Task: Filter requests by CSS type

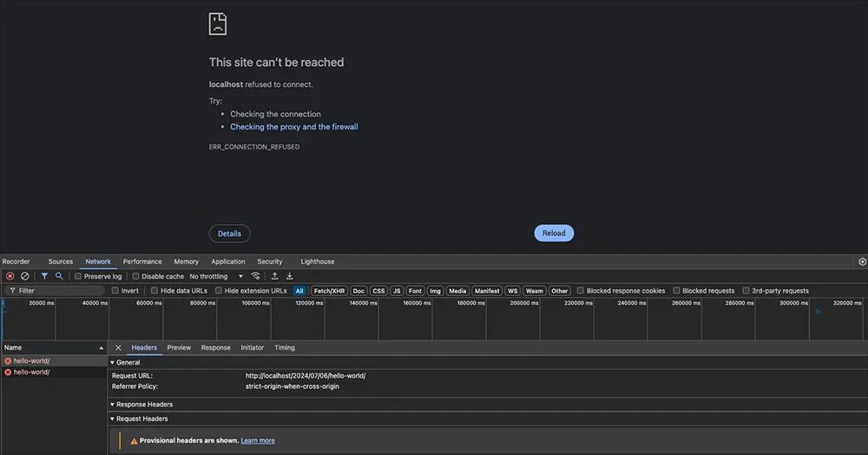Action: pos(378,291)
